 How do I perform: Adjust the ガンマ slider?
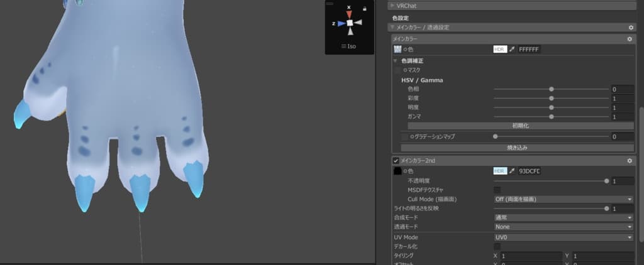551,117
